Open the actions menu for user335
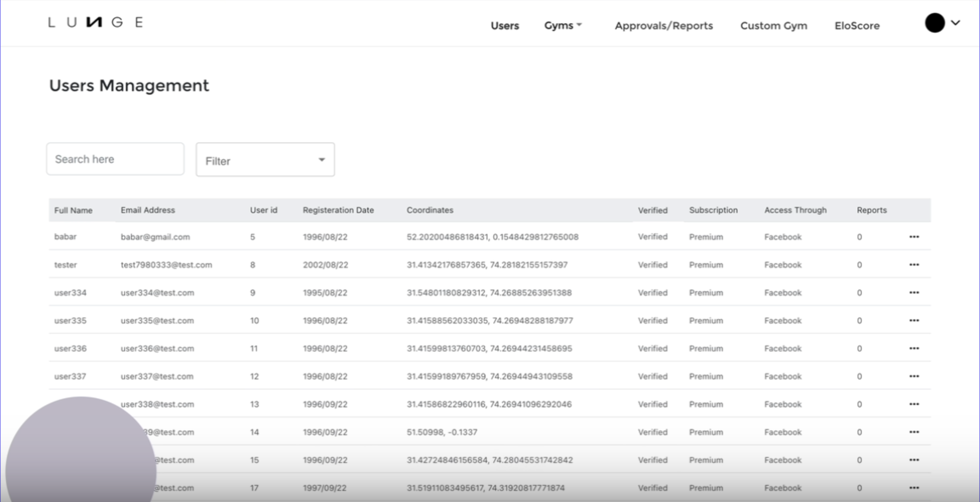 pos(914,320)
